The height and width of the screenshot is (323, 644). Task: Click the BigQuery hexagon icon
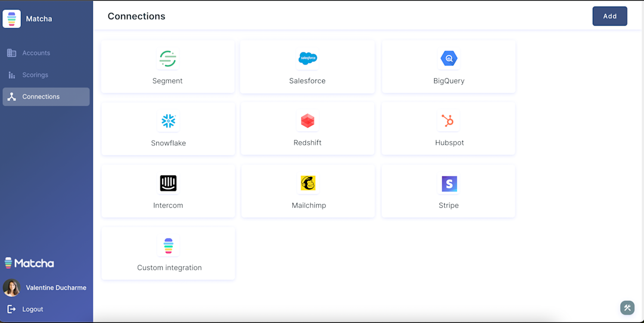[449, 58]
